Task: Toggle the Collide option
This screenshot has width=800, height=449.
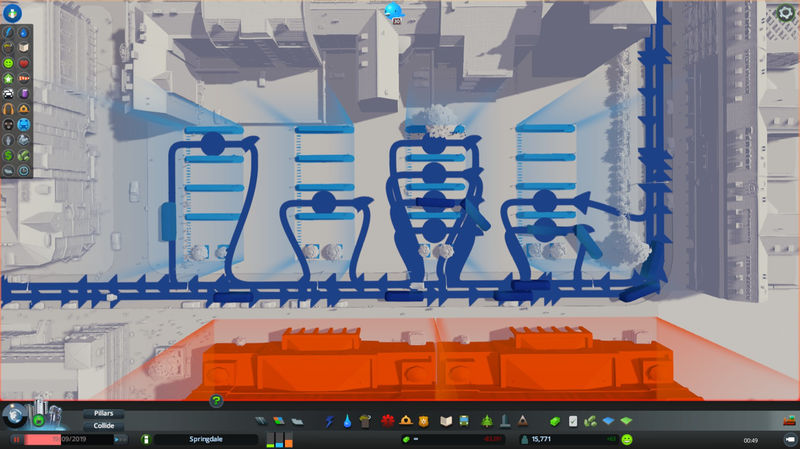Action: pyautogui.click(x=102, y=424)
